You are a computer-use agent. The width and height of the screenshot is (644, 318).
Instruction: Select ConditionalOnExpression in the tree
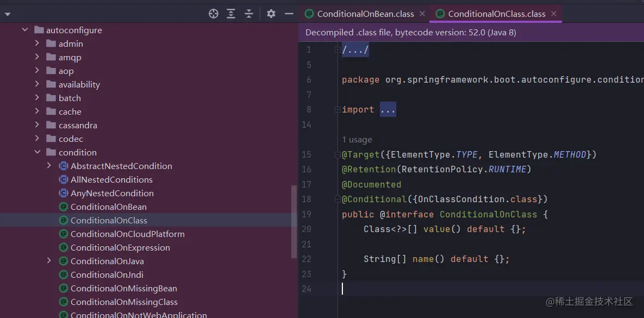pyautogui.click(x=120, y=247)
